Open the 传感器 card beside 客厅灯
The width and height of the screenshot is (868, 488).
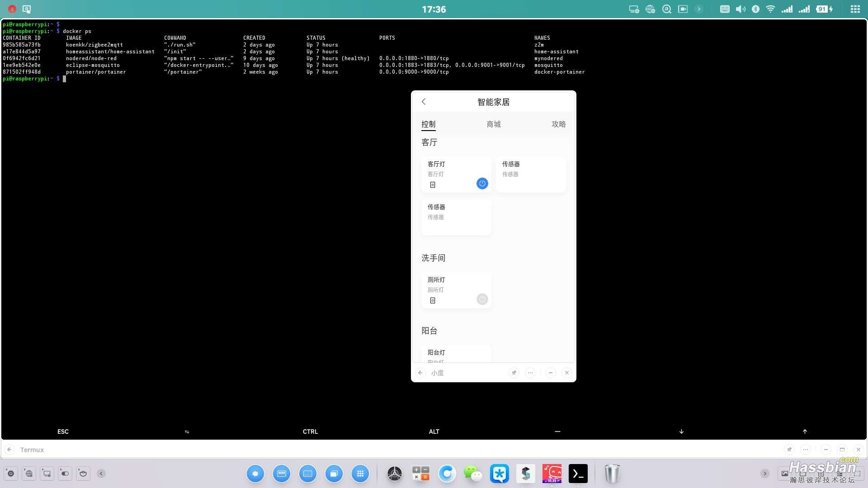(531, 174)
